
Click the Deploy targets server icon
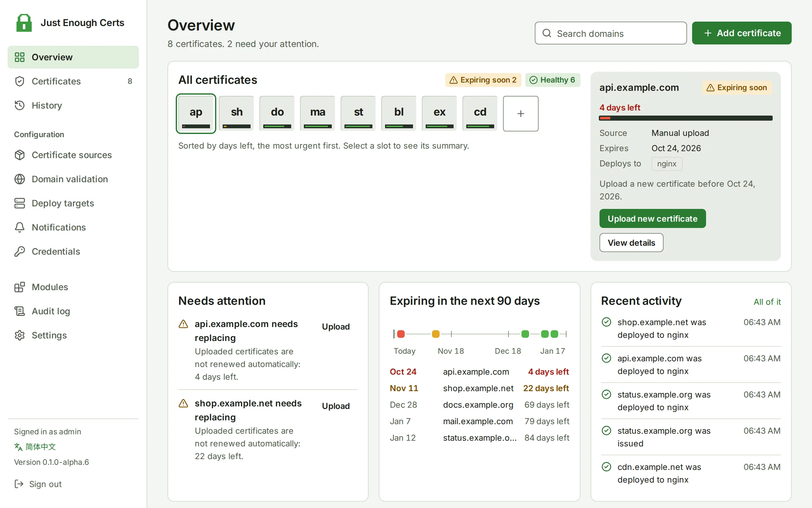[x=19, y=203]
